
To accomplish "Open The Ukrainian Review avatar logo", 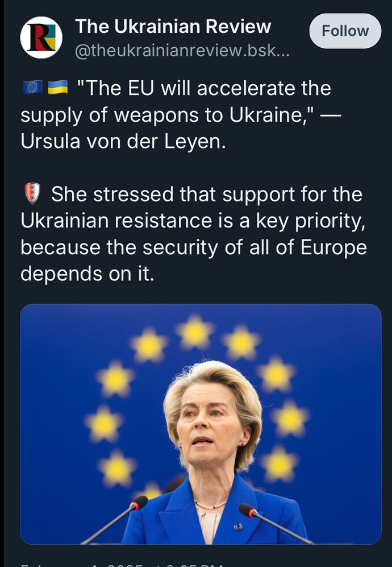I will click(41, 38).
